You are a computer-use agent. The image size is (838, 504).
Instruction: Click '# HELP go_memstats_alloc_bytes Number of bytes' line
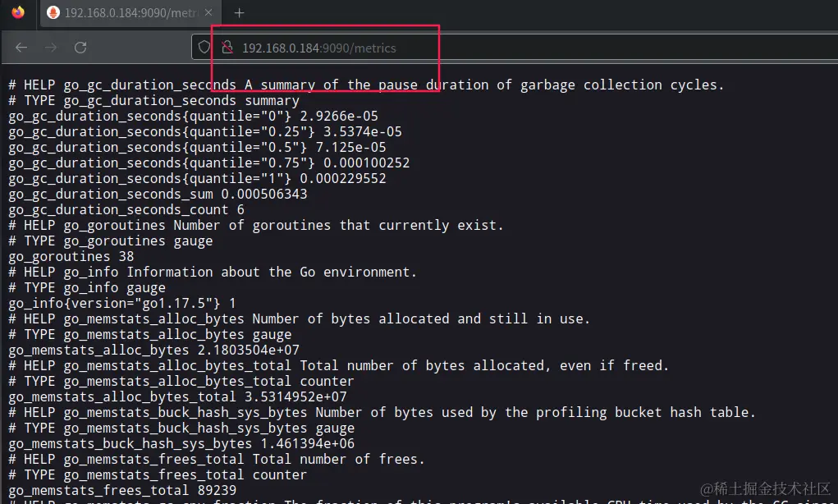click(300, 319)
